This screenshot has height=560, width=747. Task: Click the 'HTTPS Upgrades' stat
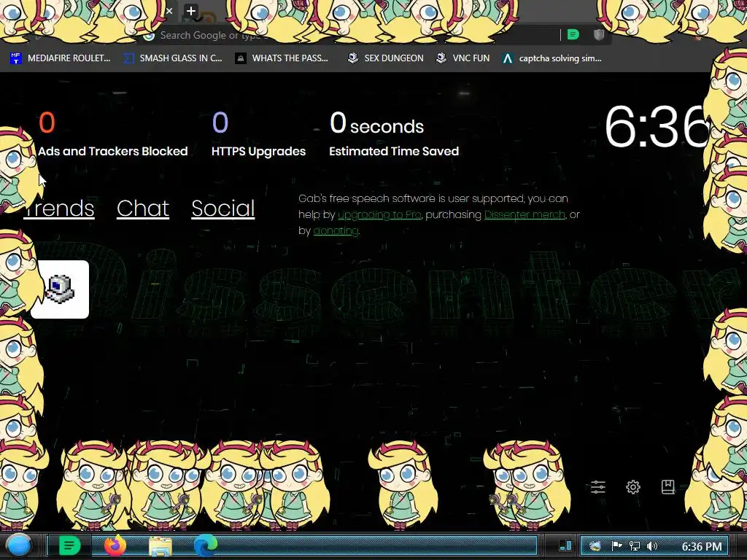pyautogui.click(x=258, y=134)
